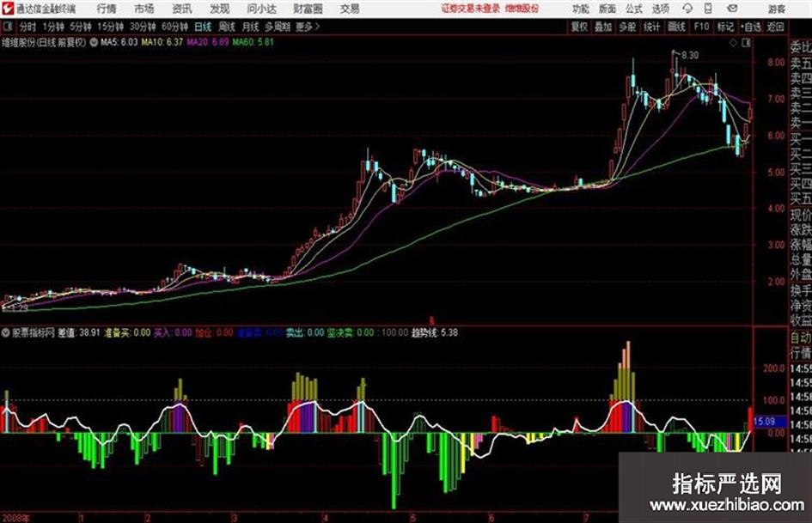Switch to the 15分钟 period tab

110,27
